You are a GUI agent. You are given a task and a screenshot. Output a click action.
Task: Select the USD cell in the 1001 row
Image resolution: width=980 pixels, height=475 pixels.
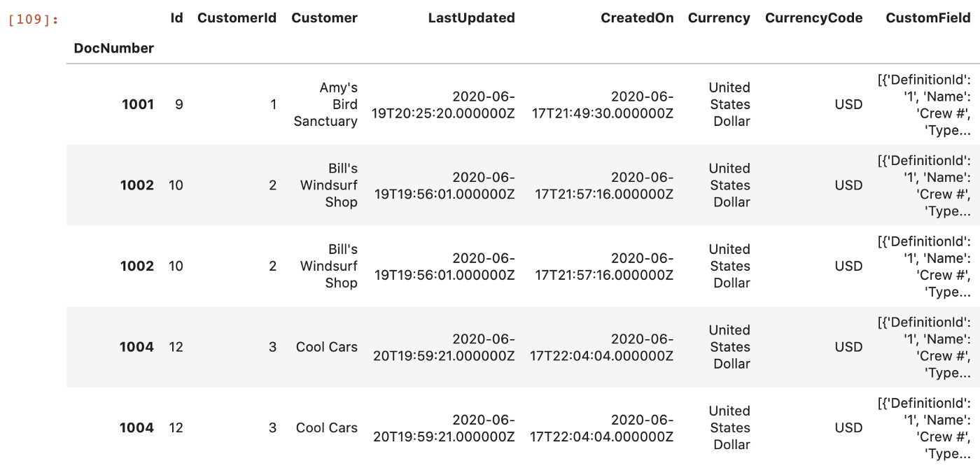click(x=848, y=105)
